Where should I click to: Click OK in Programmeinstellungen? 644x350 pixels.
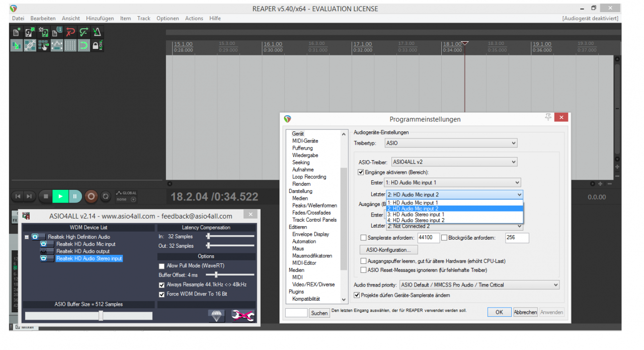[499, 312]
